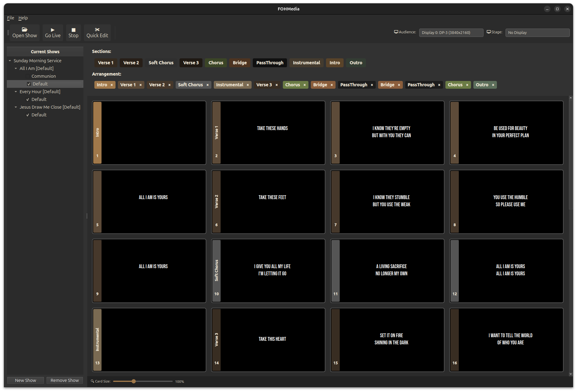Add the Verse 3 section tag
Screen dimensions: 577x392
[x=191, y=63]
